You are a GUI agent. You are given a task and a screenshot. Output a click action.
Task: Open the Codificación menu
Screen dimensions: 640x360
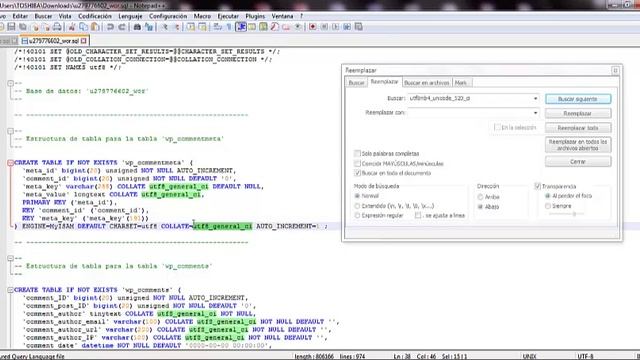tap(95, 16)
